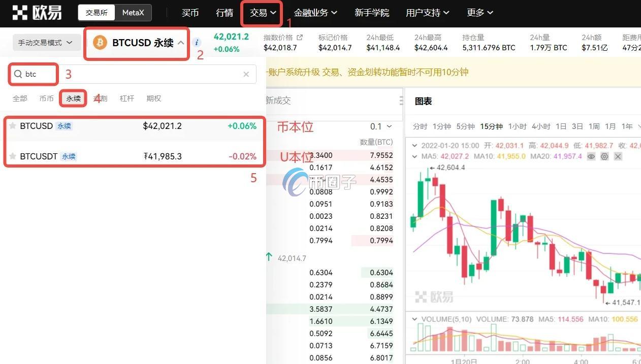The image size is (641, 364).
Task: Hide MA lines using the eye icon
Action: click(x=591, y=156)
